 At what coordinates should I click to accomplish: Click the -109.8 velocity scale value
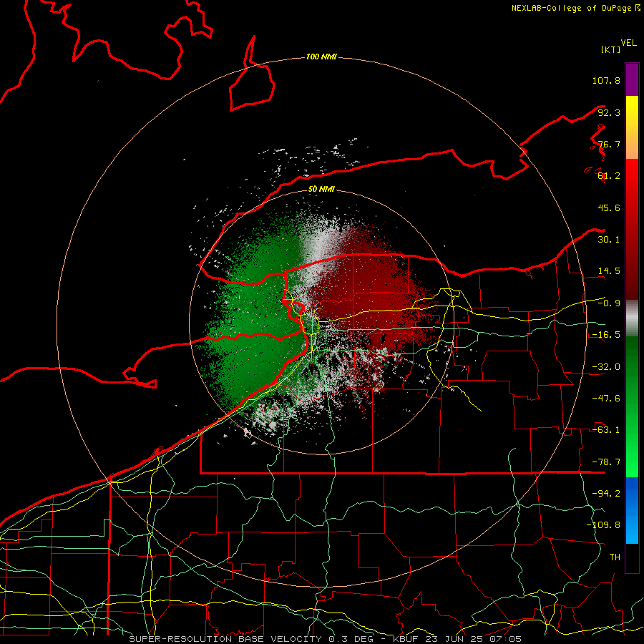pyautogui.click(x=603, y=525)
